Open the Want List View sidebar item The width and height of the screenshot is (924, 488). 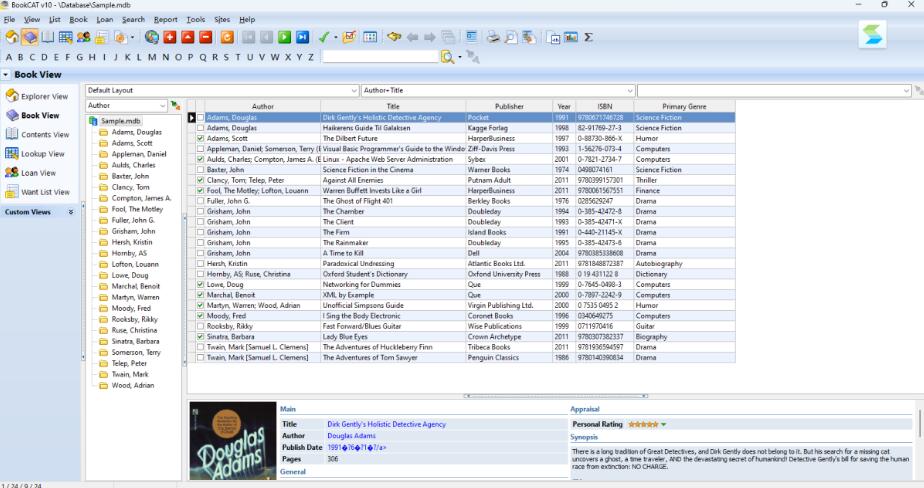[x=38, y=192]
